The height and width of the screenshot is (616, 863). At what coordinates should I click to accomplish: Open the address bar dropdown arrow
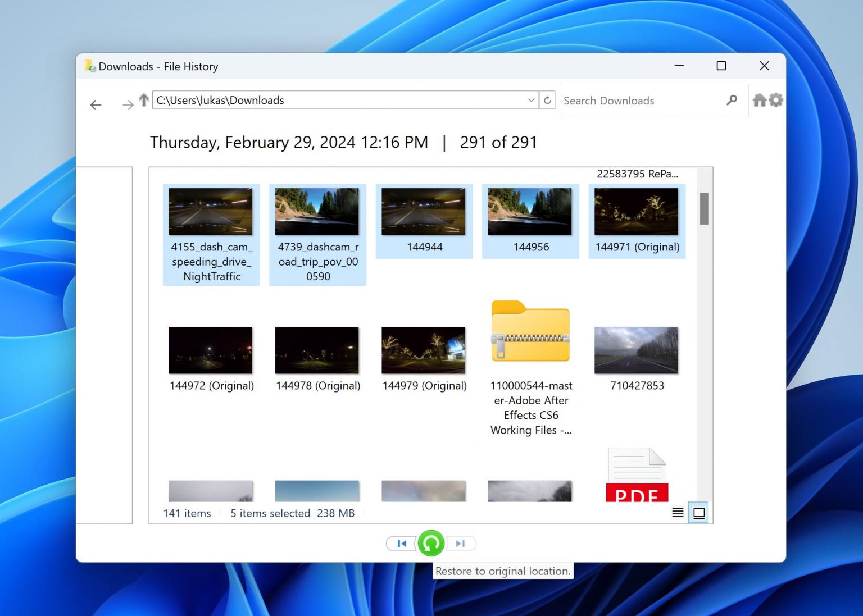(x=531, y=100)
